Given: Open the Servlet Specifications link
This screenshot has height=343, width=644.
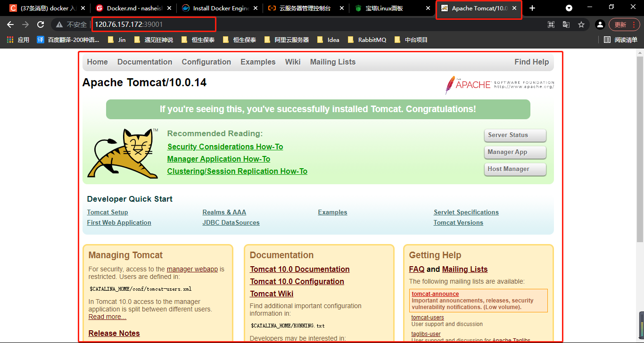Looking at the screenshot, I should click(x=466, y=212).
